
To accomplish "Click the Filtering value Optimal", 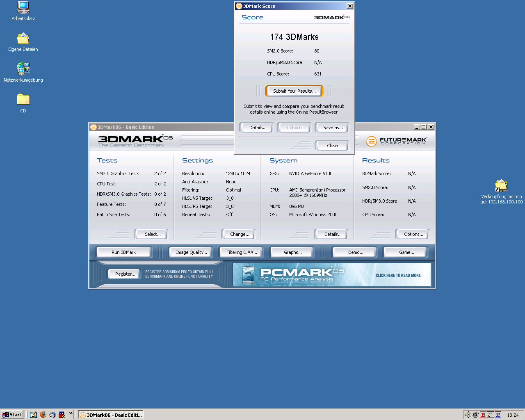I will tap(233, 190).
